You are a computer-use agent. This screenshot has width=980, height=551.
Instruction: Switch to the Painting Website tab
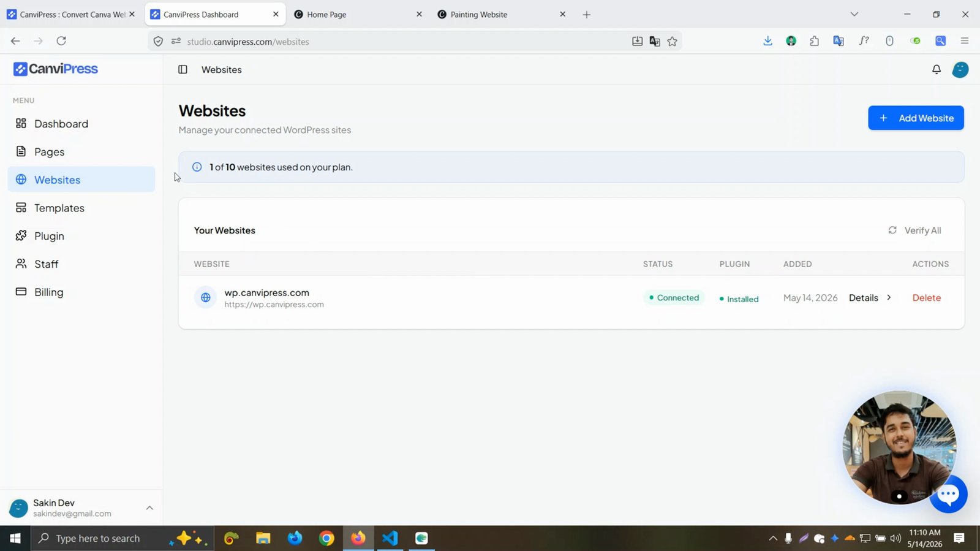tap(502, 14)
